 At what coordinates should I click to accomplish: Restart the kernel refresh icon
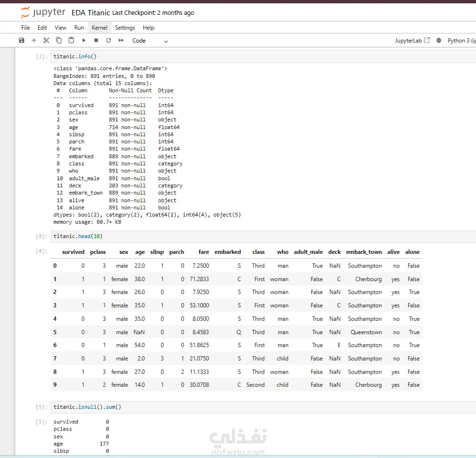(108, 40)
